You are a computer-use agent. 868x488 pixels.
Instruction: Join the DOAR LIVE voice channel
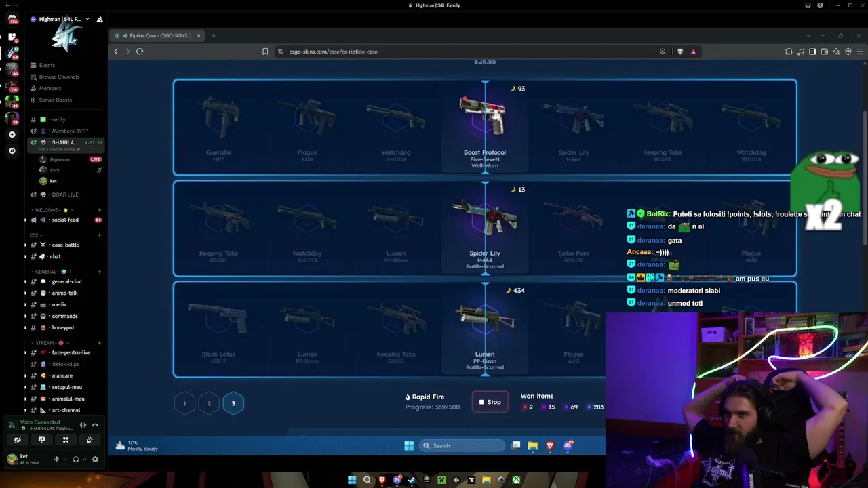pyautogui.click(x=66, y=195)
